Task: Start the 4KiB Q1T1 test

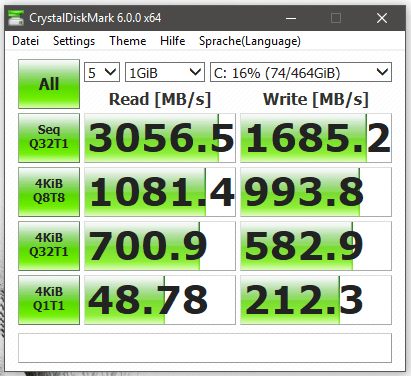Action: click(x=49, y=300)
